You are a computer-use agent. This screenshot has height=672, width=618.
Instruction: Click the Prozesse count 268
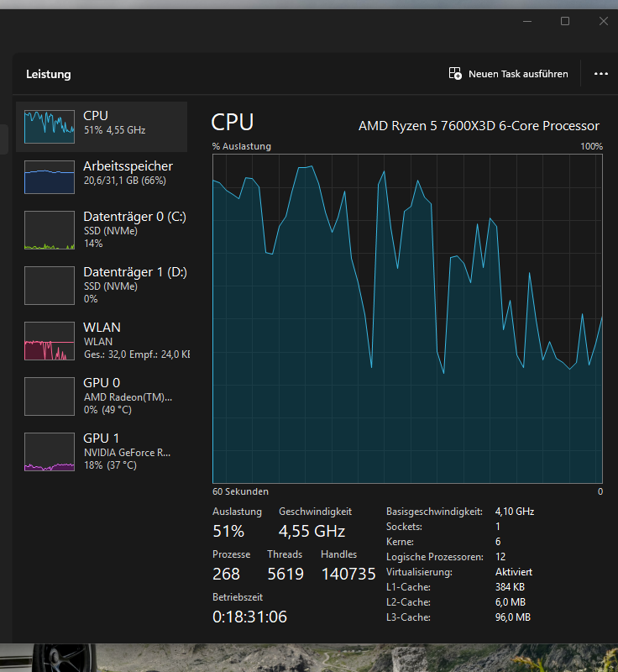226,574
